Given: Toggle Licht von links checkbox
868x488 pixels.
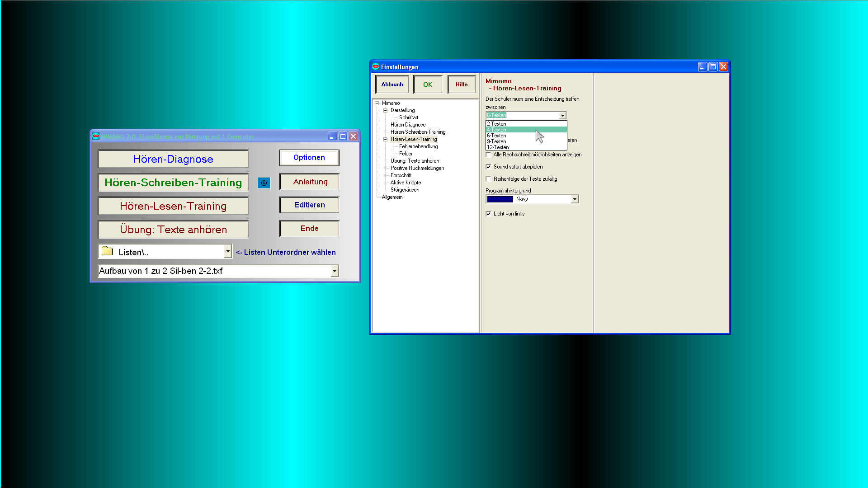Looking at the screenshot, I should click(x=488, y=214).
